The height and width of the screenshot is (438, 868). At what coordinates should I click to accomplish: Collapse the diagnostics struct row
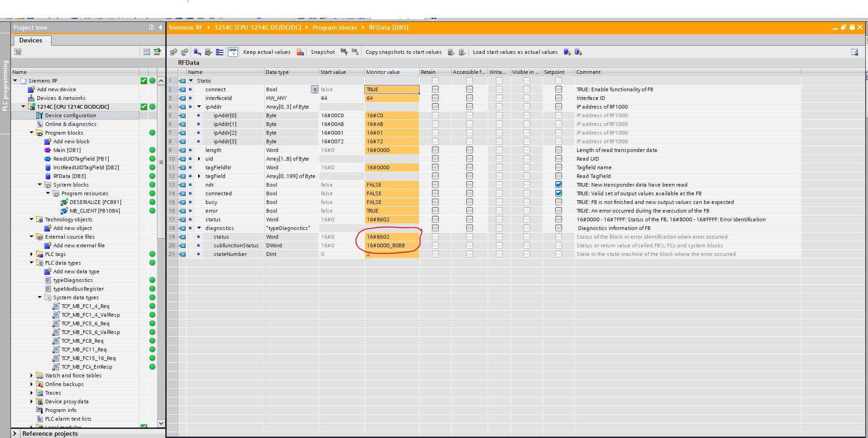point(199,228)
